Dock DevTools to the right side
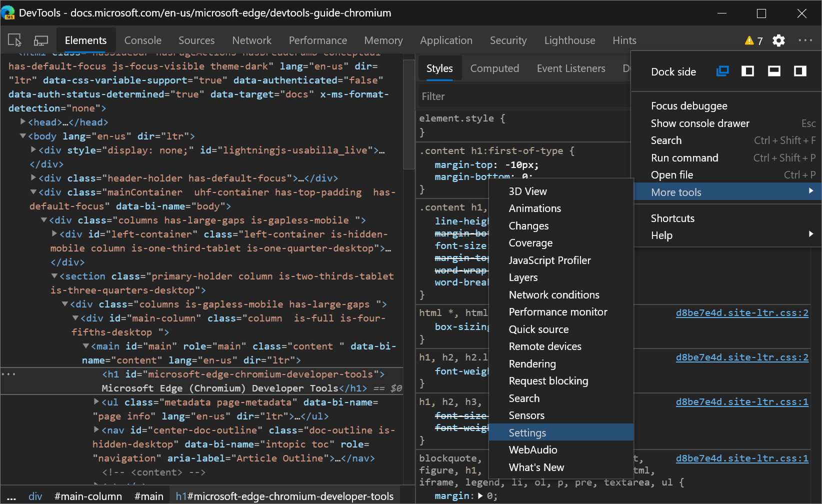The width and height of the screenshot is (822, 504). click(x=799, y=71)
